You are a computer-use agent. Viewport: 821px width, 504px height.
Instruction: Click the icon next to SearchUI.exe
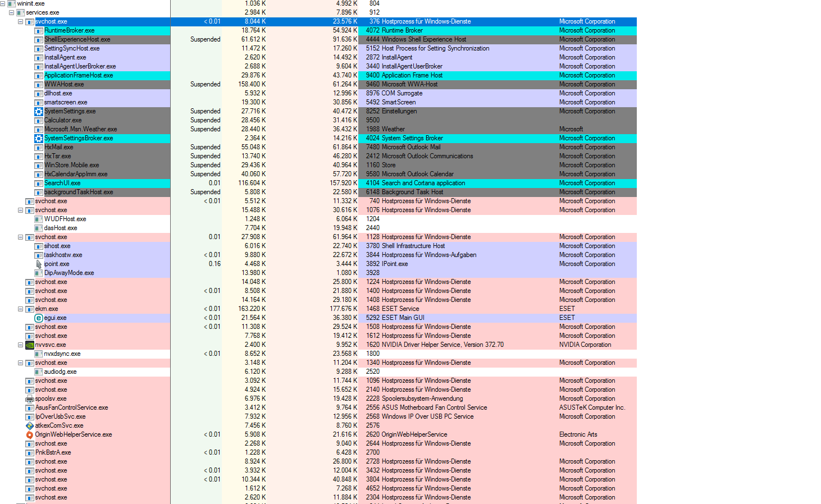[x=39, y=183]
